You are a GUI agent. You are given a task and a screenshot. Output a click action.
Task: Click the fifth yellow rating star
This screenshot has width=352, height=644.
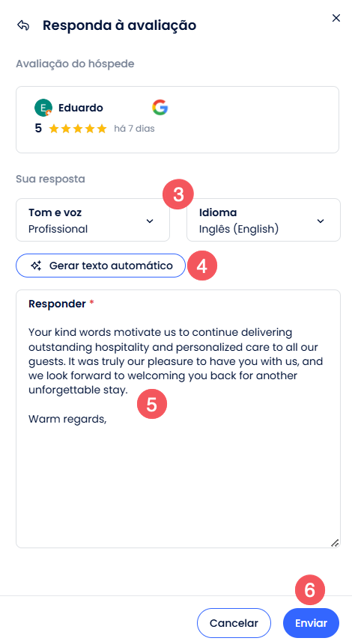(102, 129)
